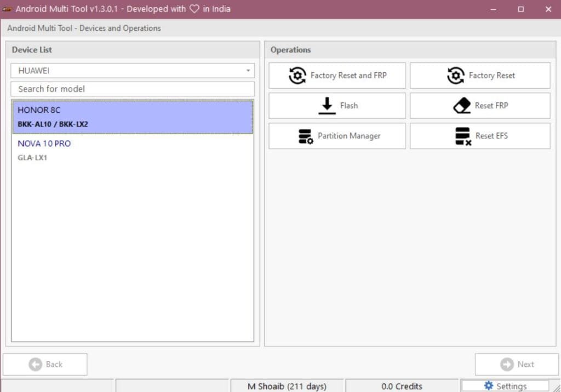Screen dimensions: 561x392
Task: Select the Factory Reset and FRP rotate icon
Action: (296, 75)
